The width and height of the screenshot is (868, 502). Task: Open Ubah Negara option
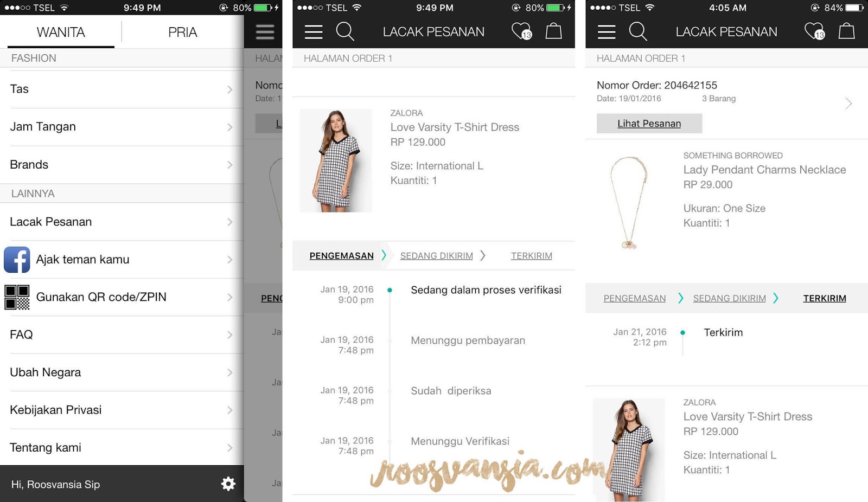click(122, 372)
